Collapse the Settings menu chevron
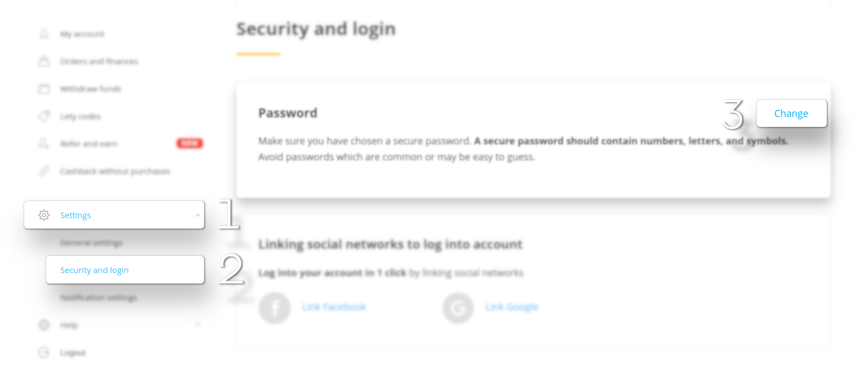868x384 pixels. 197,215
